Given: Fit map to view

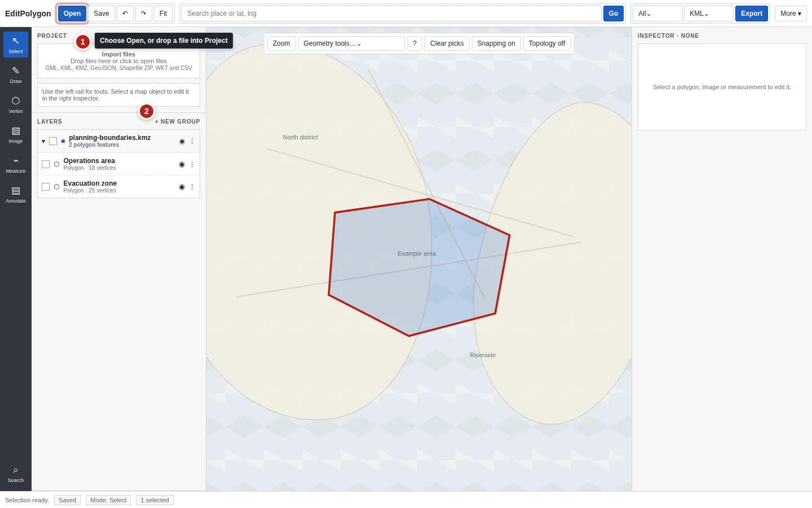Looking at the screenshot, I should 163,14.
